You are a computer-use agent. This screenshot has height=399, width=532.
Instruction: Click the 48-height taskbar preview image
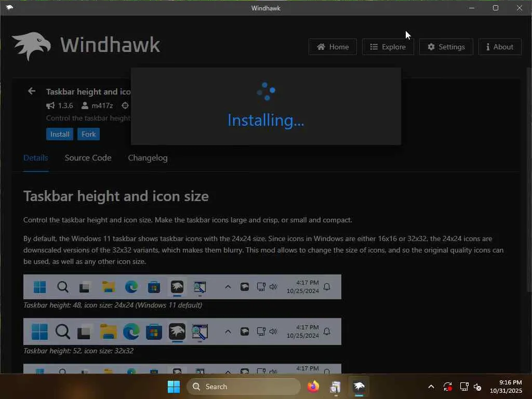(x=182, y=287)
